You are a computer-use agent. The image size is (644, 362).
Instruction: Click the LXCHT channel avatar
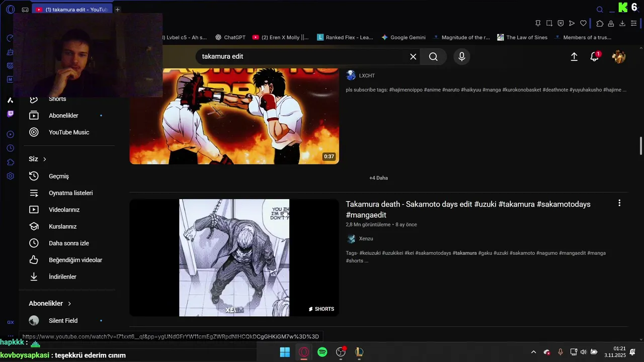point(351,76)
